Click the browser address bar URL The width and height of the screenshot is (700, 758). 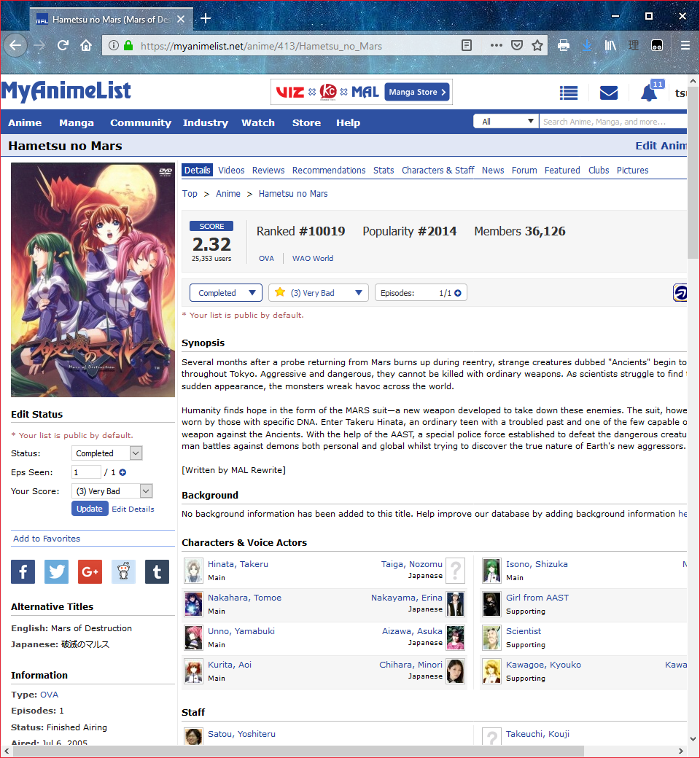pyautogui.click(x=261, y=46)
